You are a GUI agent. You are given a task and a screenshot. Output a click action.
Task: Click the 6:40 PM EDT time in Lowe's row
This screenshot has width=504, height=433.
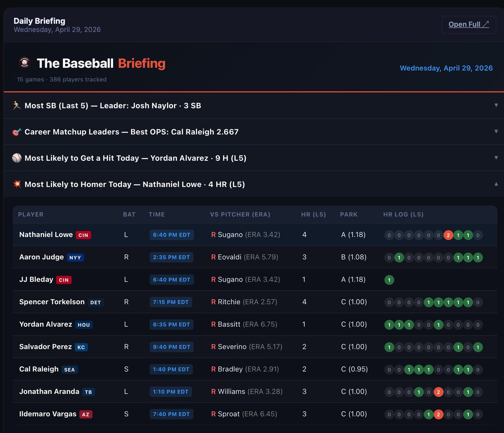click(172, 235)
